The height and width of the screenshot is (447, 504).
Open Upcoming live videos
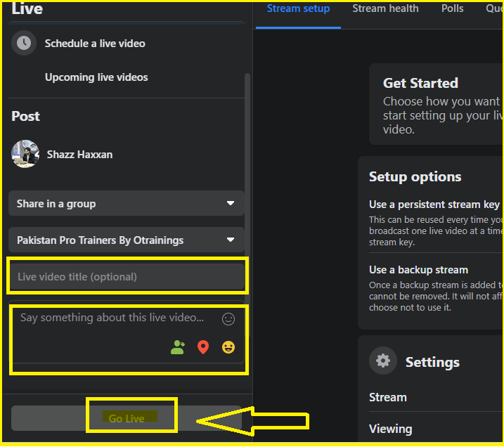(x=96, y=77)
